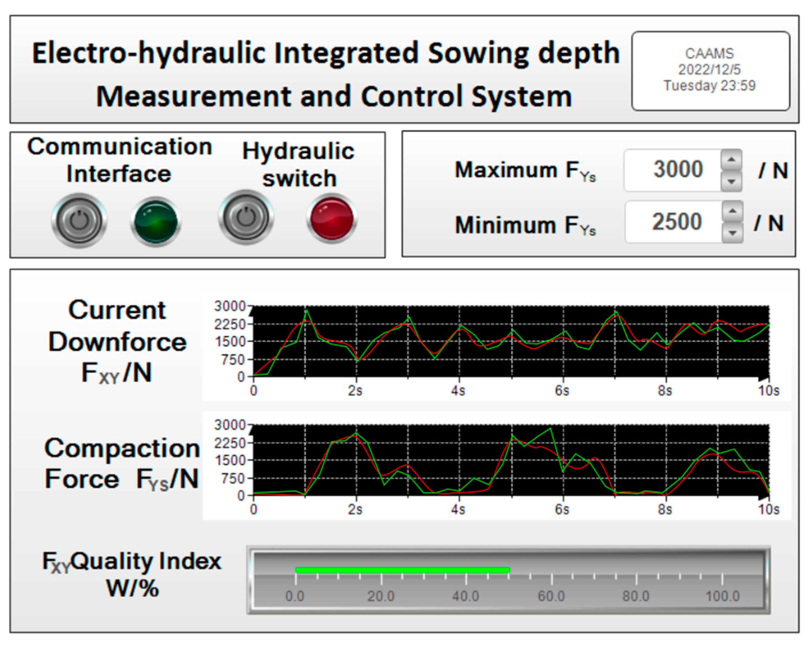Viewport: 812px width, 650px height.
Task: Click the 60.0 mark on quality scale
Action: pos(551,596)
